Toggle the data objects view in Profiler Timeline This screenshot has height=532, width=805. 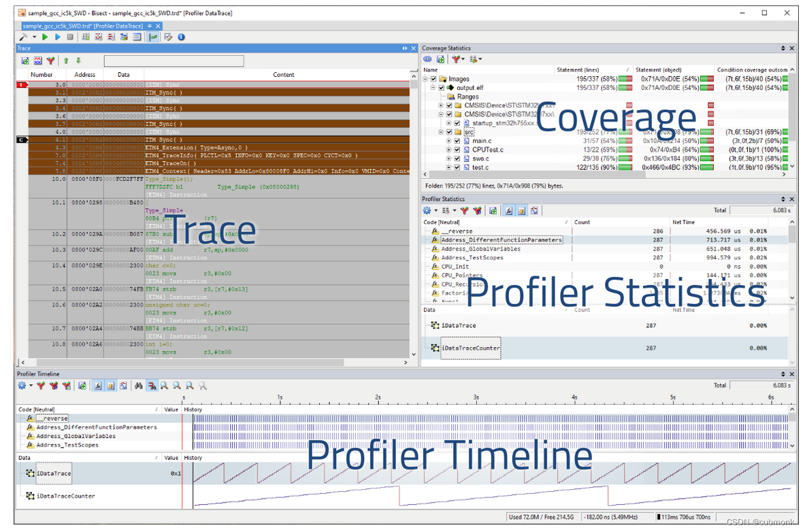pos(111,386)
